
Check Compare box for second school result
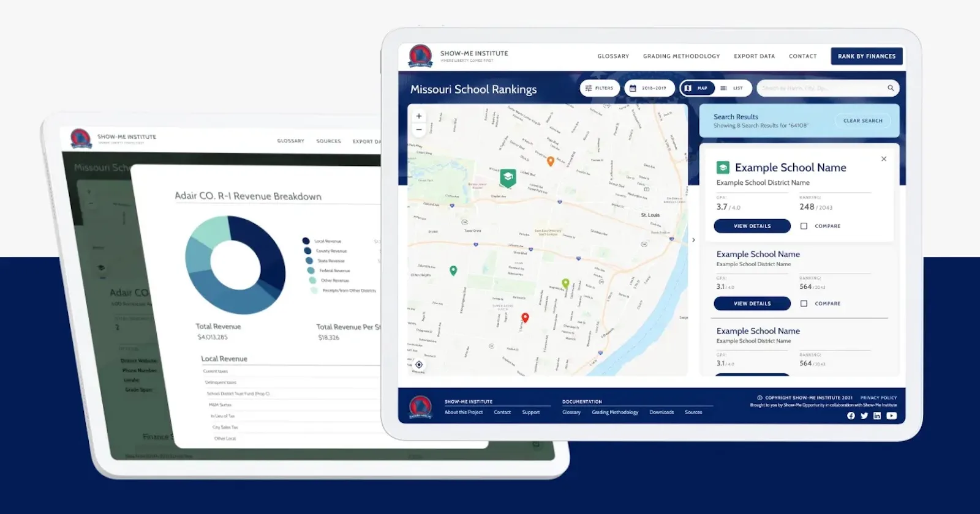tap(804, 304)
